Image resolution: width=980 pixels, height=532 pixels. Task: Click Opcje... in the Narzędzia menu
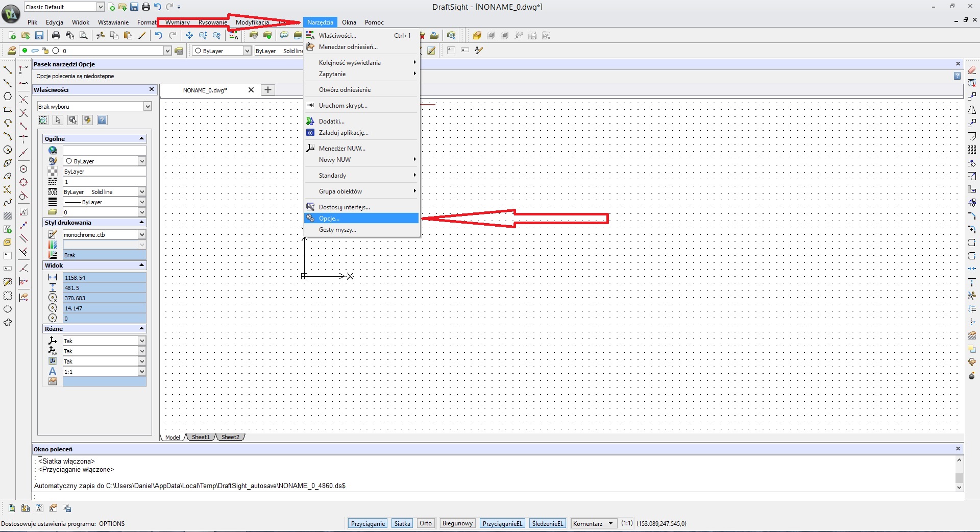click(x=362, y=218)
